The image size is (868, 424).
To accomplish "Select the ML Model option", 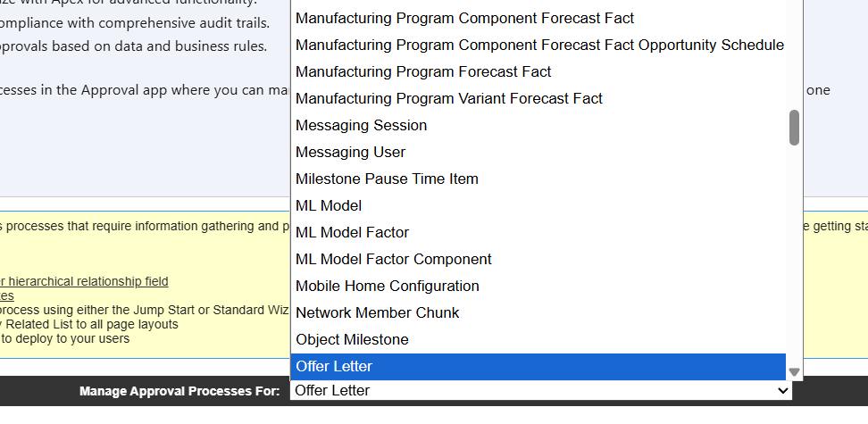I will [329, 205].
